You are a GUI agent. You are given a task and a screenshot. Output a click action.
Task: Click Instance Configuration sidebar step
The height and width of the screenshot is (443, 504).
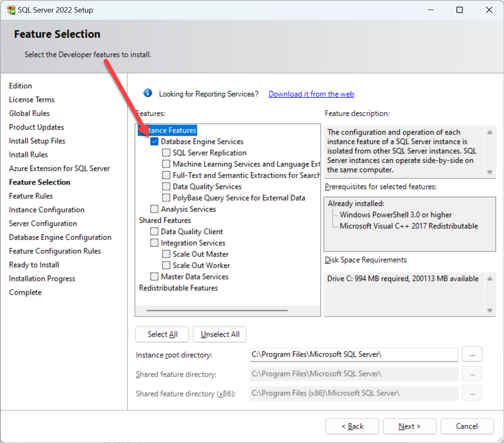point(47,209)
